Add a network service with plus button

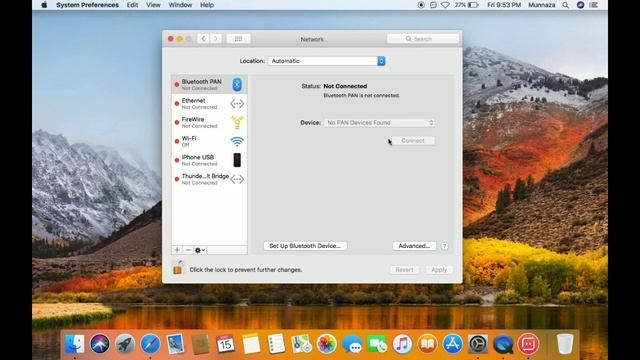(x=177, y=250)
